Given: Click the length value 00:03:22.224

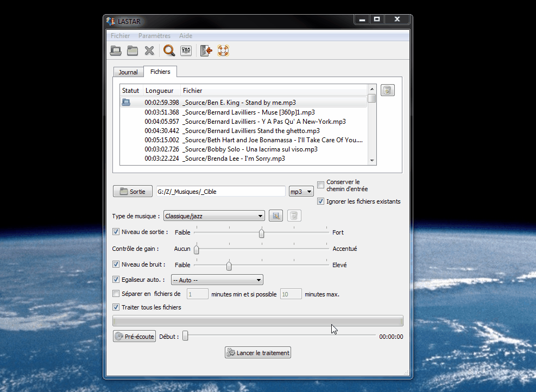Looking at the screenshot, I should click(162, 158).
